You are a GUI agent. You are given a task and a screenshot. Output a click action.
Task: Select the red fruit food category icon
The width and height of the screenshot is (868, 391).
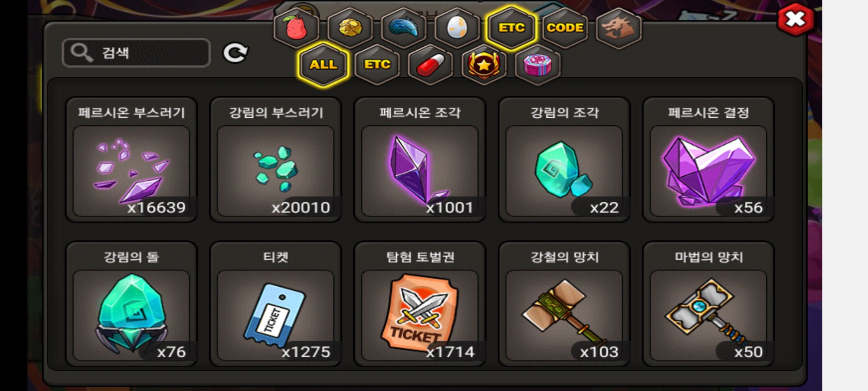296,28
